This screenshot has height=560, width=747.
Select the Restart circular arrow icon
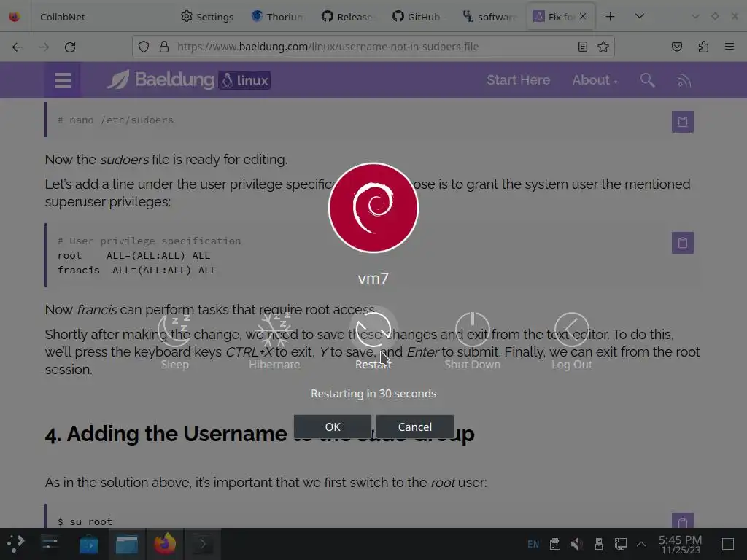coord(373,330)
